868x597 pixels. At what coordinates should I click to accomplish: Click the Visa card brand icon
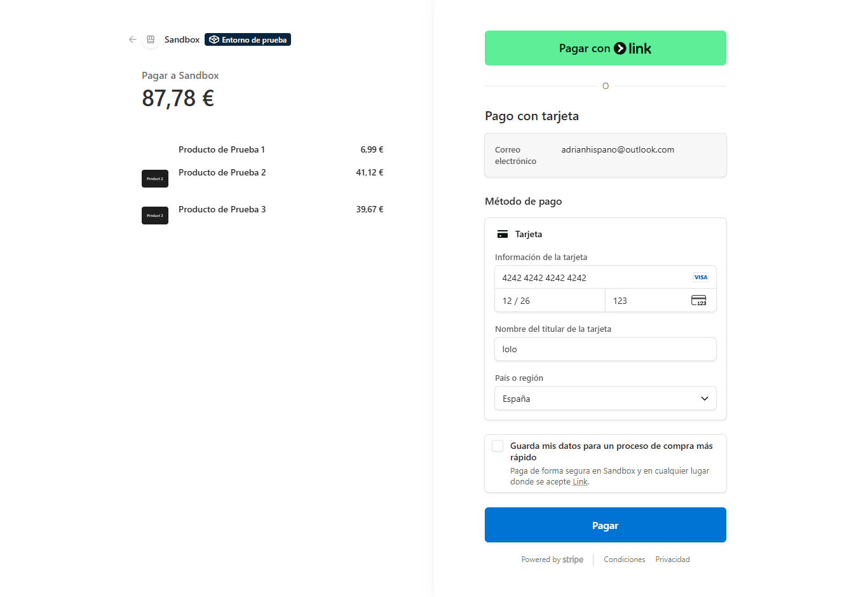pos(701,277)
